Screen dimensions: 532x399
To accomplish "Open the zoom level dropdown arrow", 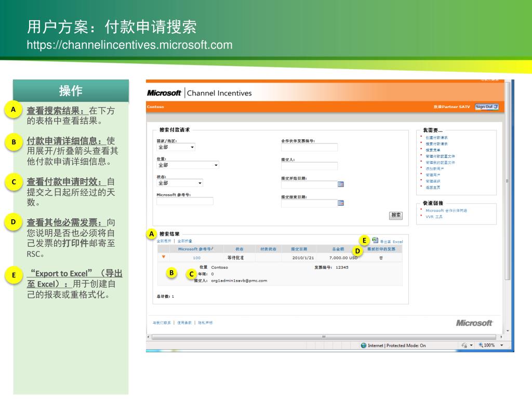I will (x=501, y=345).
